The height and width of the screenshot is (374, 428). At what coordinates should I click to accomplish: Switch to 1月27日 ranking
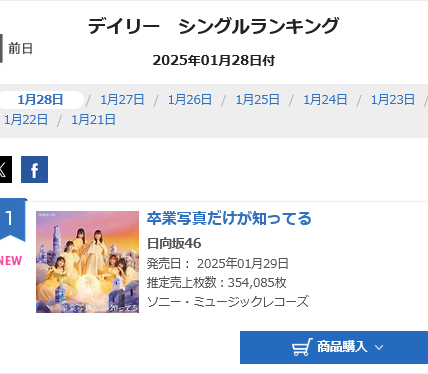(x=122, y=100)
